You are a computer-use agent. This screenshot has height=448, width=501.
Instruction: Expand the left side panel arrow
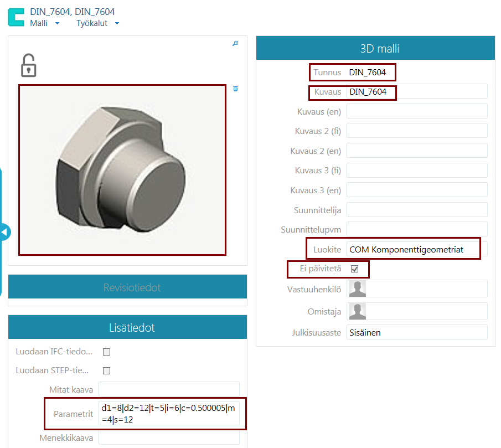point(5,232)
